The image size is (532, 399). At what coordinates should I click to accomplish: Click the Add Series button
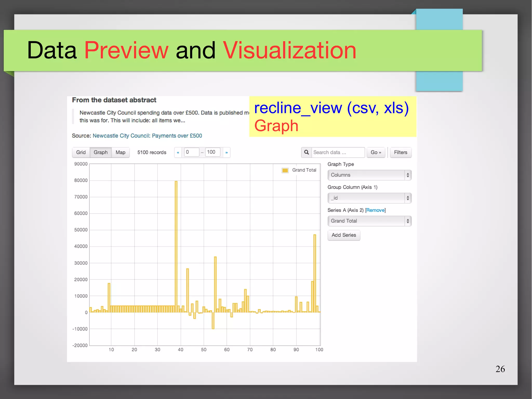point(344,235)
